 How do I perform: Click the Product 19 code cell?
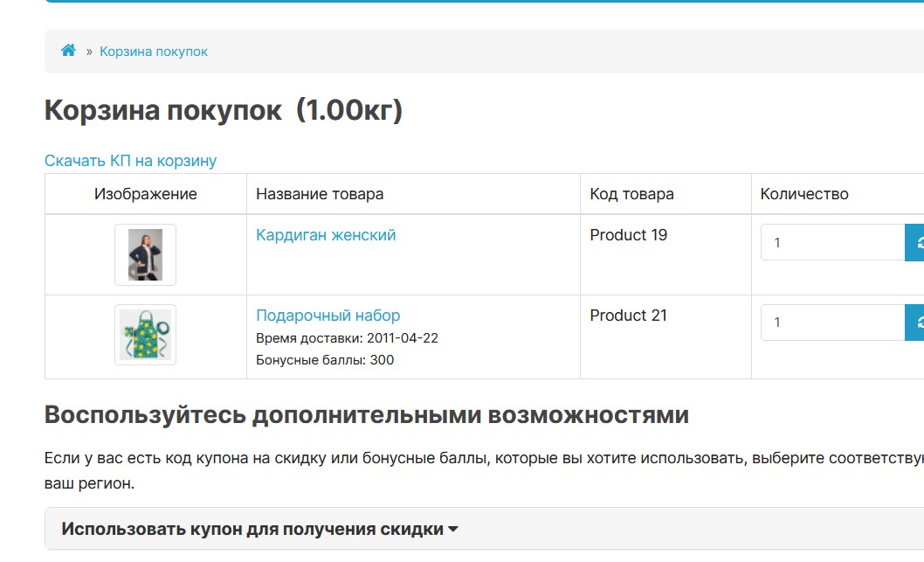(628, 235)
